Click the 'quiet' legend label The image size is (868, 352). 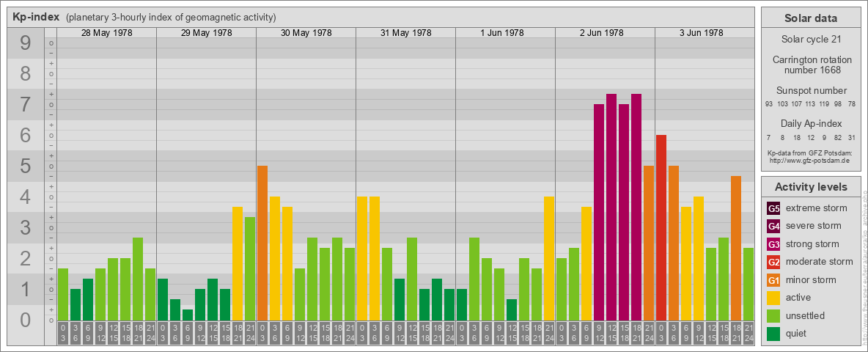(796, 333)
